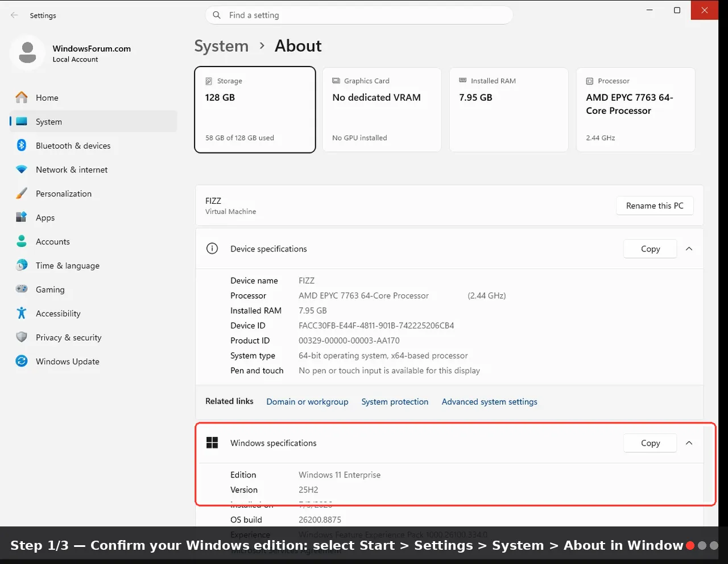The image size is (728, 564).
Task: Click the Time & language globe icon
Action: point(22,265)
